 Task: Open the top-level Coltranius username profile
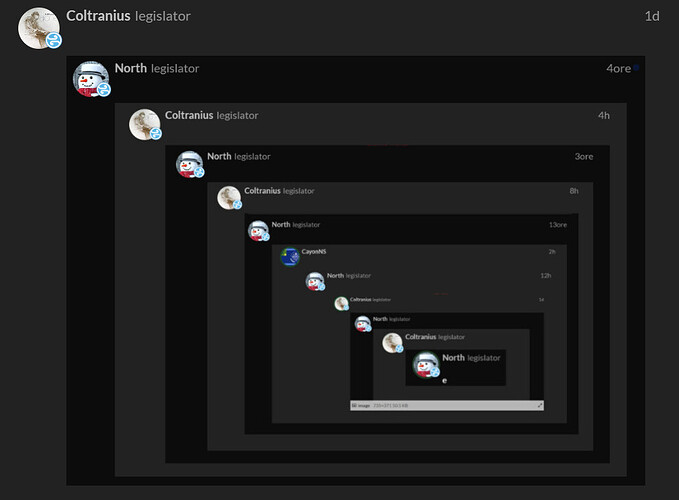pyautogui.click(x=96, y=16)
